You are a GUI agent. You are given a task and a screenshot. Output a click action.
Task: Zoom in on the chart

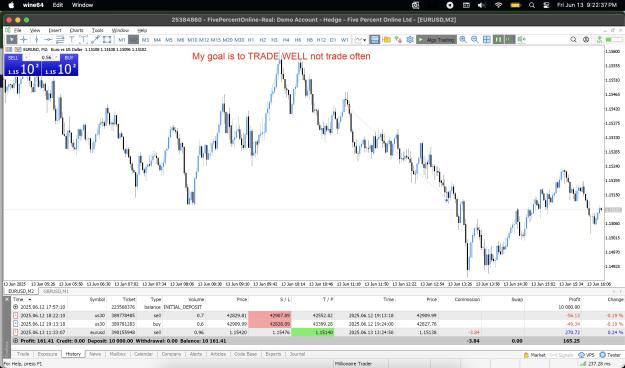pos(463,39)
